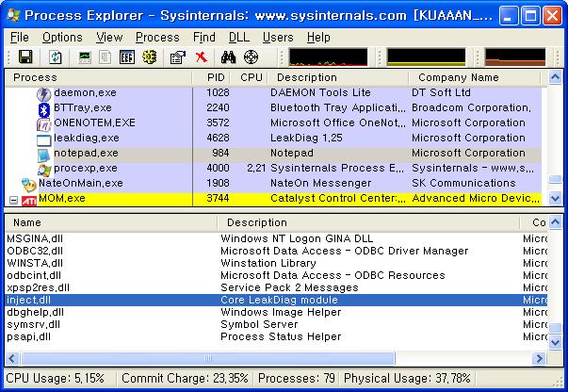Click the DLL list scroll up arrow
Viewport: 568px width, 392px height.
pos(556,221)
